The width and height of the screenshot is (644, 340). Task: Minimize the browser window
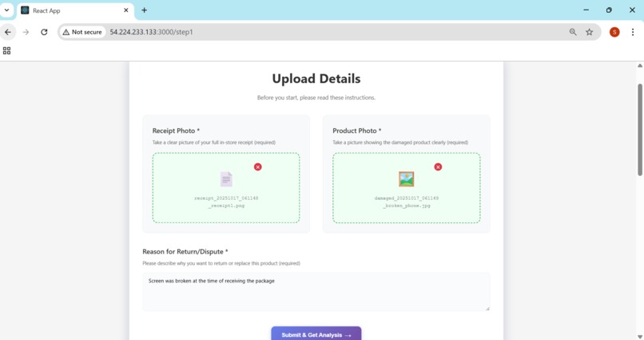coord(586,10)
